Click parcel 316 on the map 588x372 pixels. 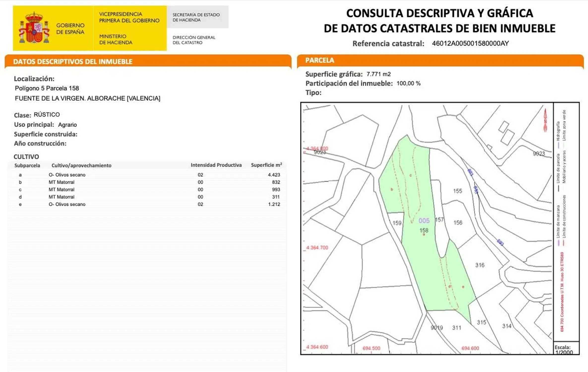pyautogui.click(x=480, y=265)
